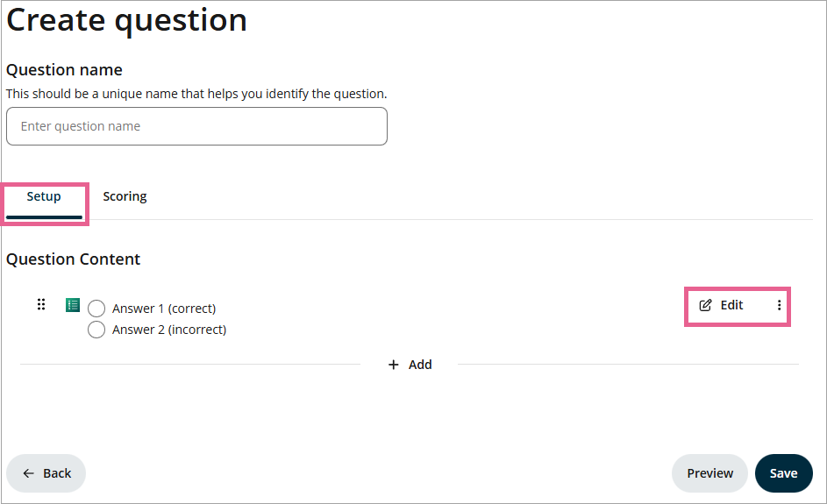The height and width of the screenshot is (504, 827).
Task: Click the plus icon to add content
Action: tap(394, 365)
